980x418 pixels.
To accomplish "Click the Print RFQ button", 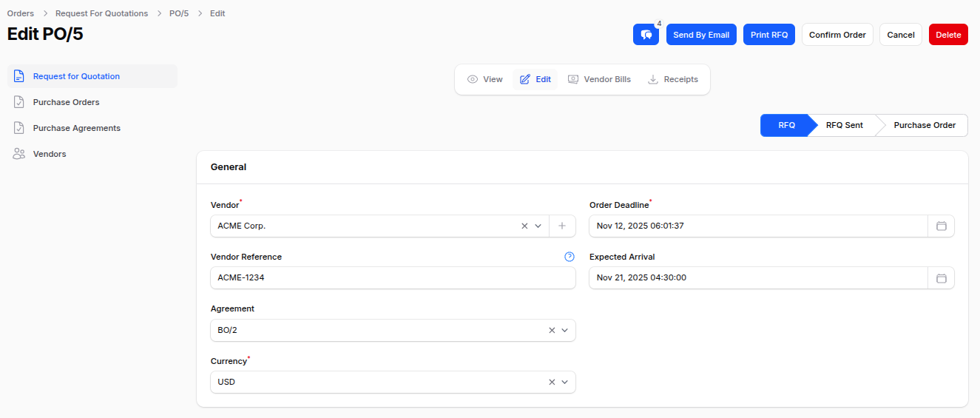I will click(769, 35).
